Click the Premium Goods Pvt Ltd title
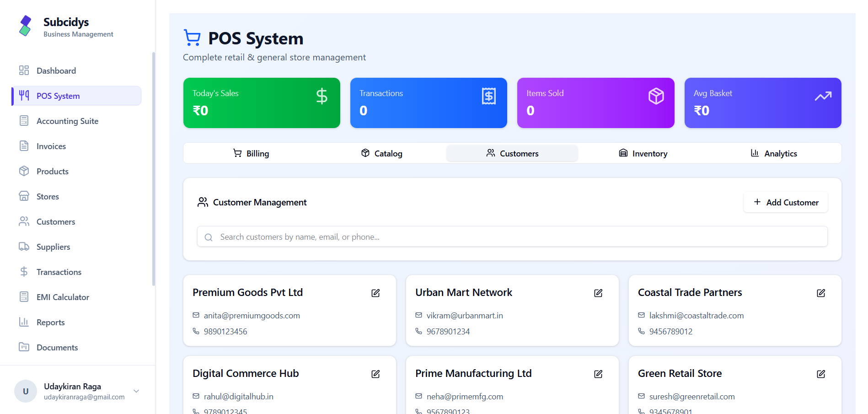The image size is (868, 414). (247, 292)
